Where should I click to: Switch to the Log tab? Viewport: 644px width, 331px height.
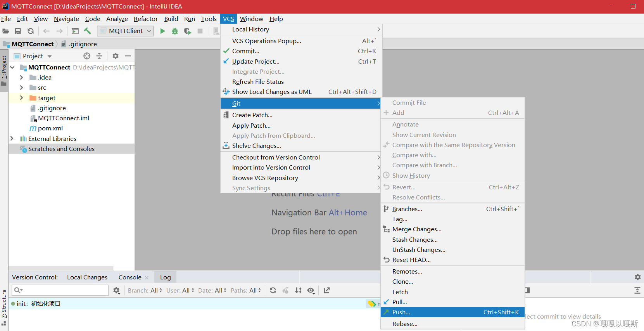point(166,277)
